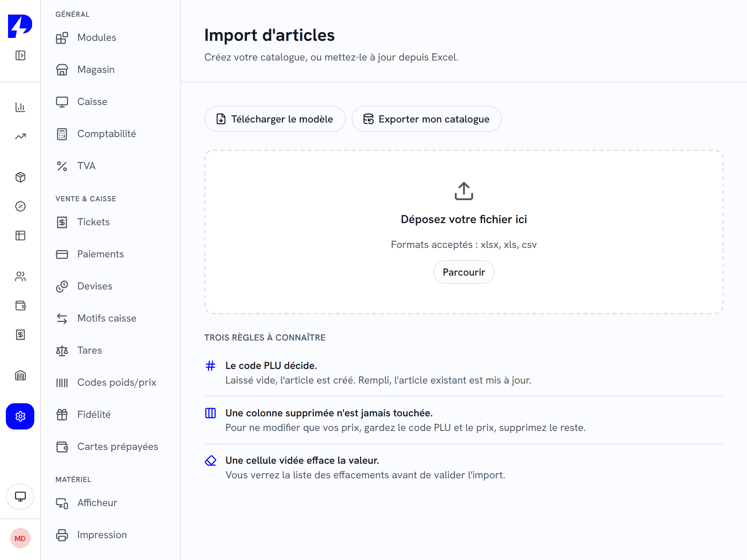This screenshot has width=747, height=560.
Task: Open the receipt dollar icon in narrow rail
Action: click(20, 335)
